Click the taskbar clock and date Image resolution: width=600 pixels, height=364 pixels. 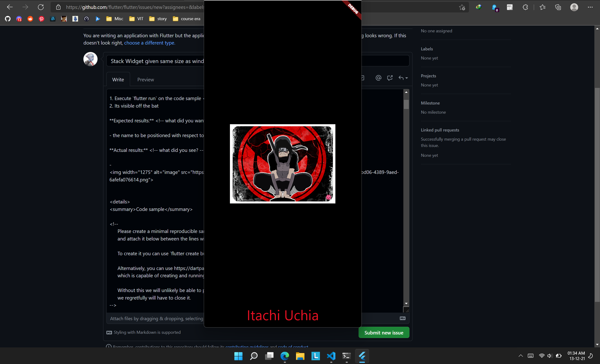point(576,356)
